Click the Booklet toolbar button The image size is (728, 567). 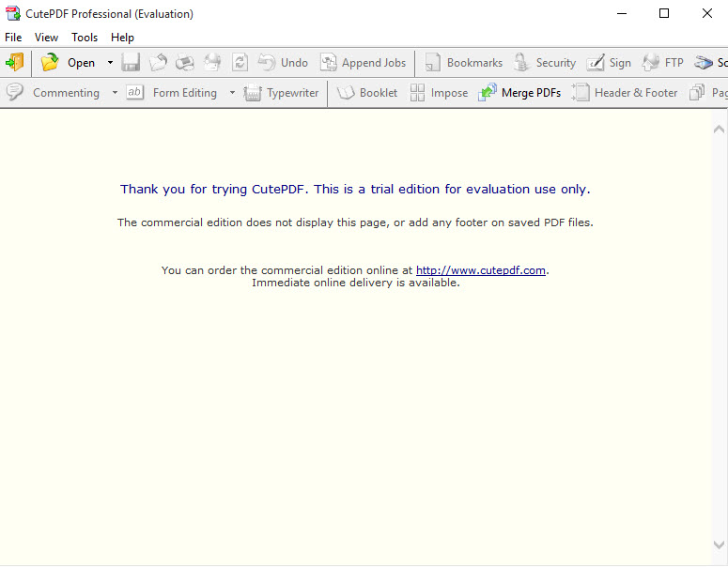[366, 93]
